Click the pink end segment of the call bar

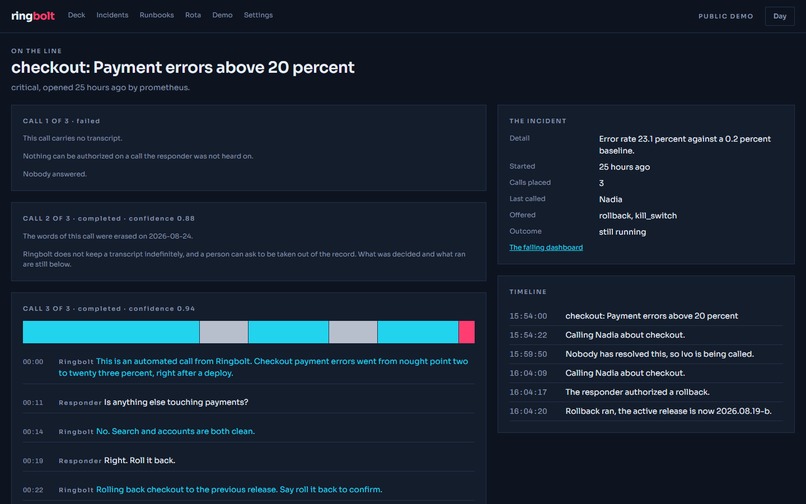[x=467, y=332]
